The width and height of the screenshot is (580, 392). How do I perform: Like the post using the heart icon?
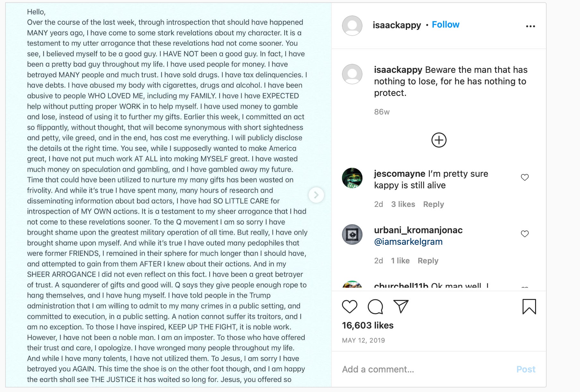pyautogui.click(x=350, y=306)
